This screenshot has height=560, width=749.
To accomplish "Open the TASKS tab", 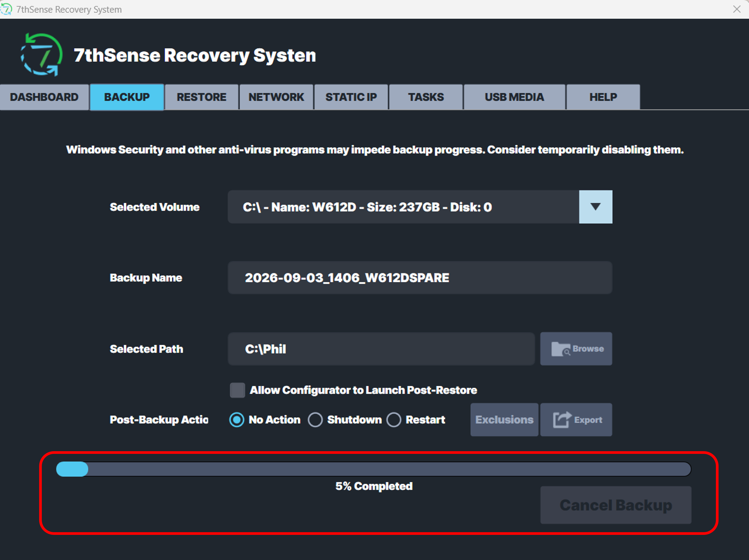I will click(426, 97).
